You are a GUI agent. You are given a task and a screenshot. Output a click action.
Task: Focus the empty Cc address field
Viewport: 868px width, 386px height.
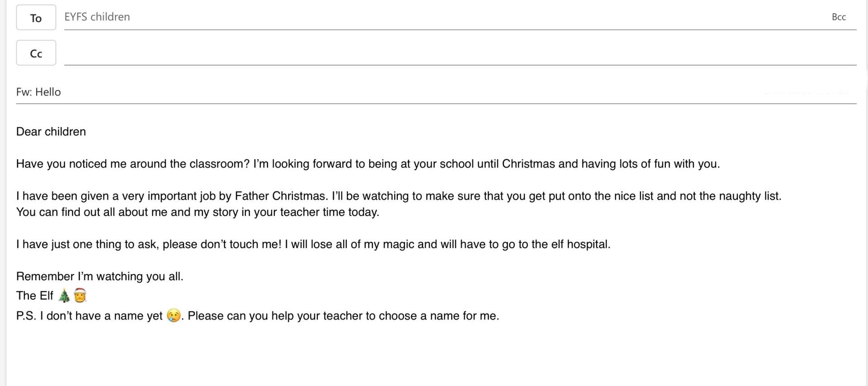pyautogui.click(x=460, y=53)
